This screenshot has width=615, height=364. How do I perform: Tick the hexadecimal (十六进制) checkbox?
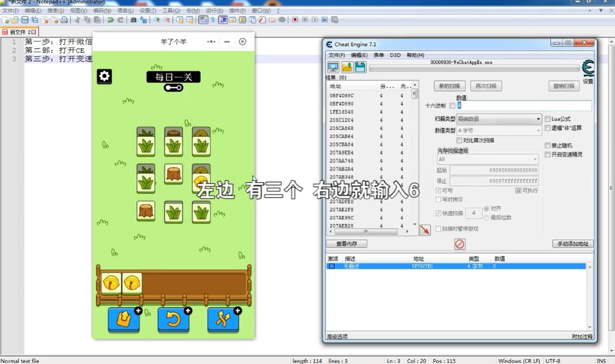[452, 106]
